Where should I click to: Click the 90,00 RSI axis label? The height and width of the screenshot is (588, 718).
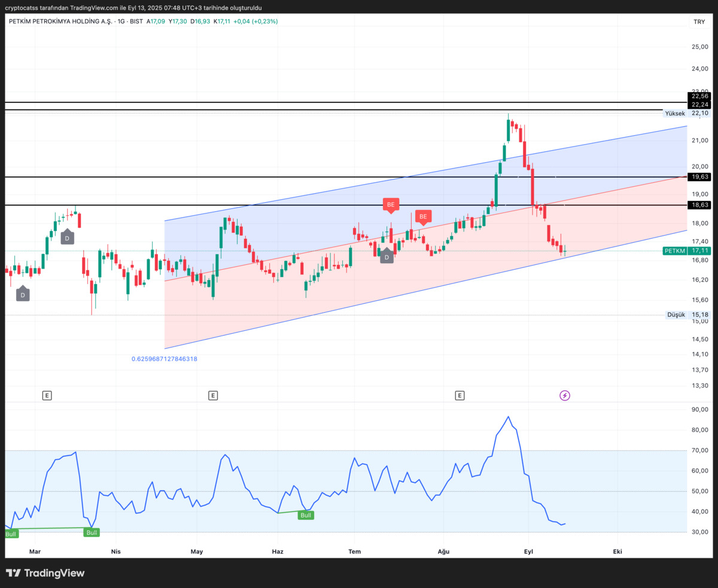699,409
